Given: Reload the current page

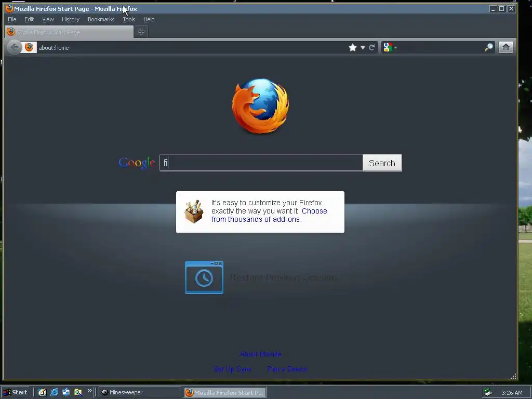Looking at the screenshot, I should point(372,47).
